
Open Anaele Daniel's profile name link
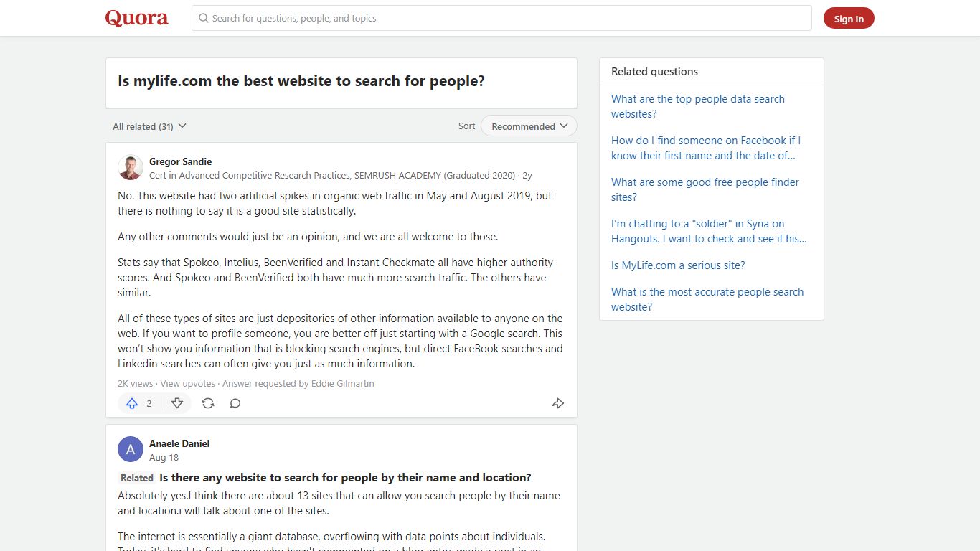pos(179,443)
